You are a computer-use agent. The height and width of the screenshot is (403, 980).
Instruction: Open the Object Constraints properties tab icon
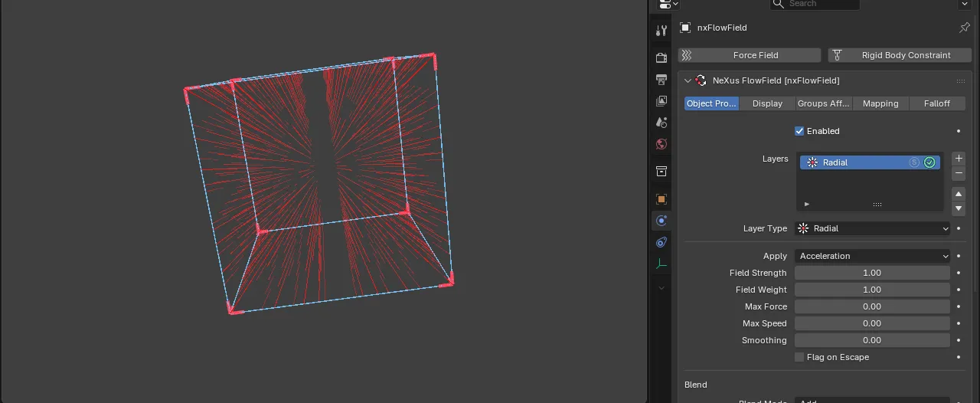(661, 242)
